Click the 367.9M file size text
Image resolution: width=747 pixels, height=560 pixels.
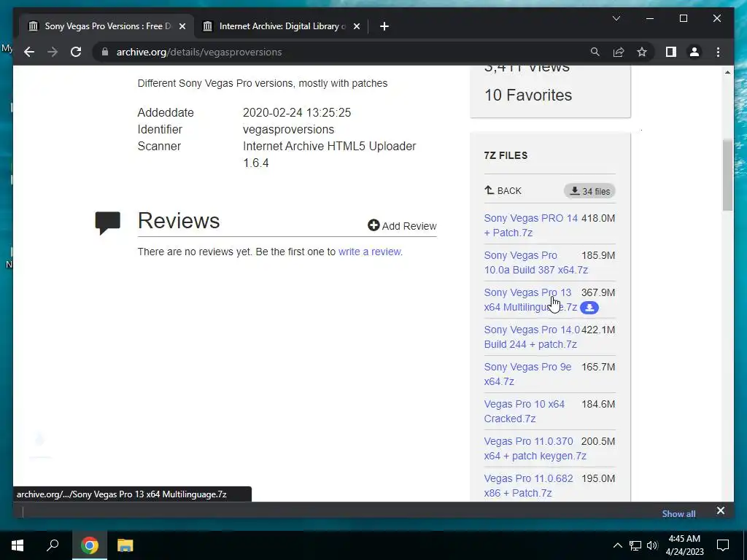pyautogui.click(x=598, y=292)
